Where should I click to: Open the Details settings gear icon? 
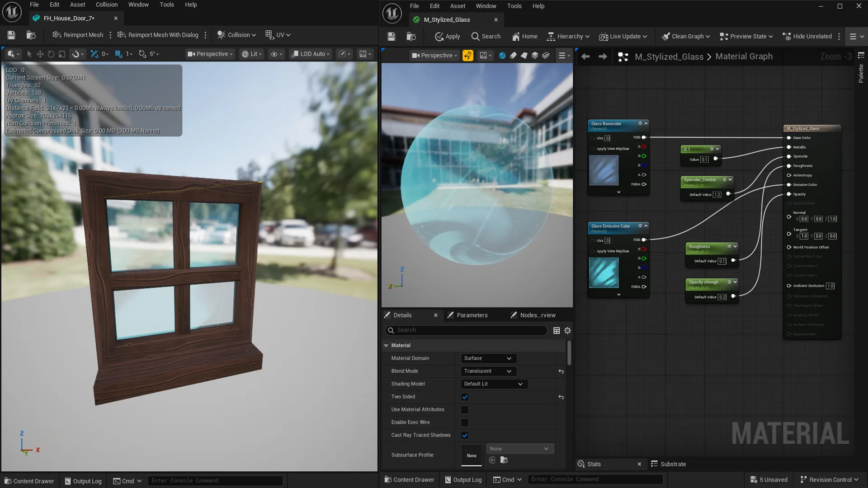(x=567, y=331)
